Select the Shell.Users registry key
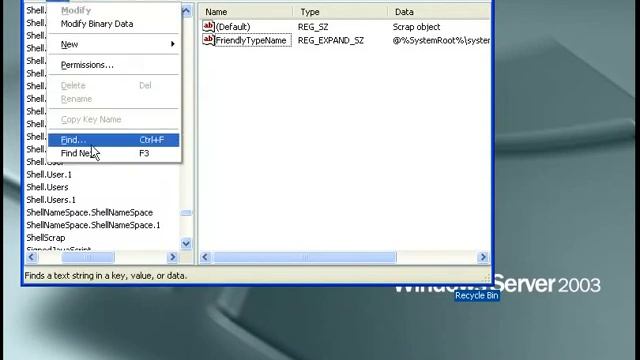Image resolution: width=640 pixels, height=360 pixels. pyautogui.click(x=47, y=187)
